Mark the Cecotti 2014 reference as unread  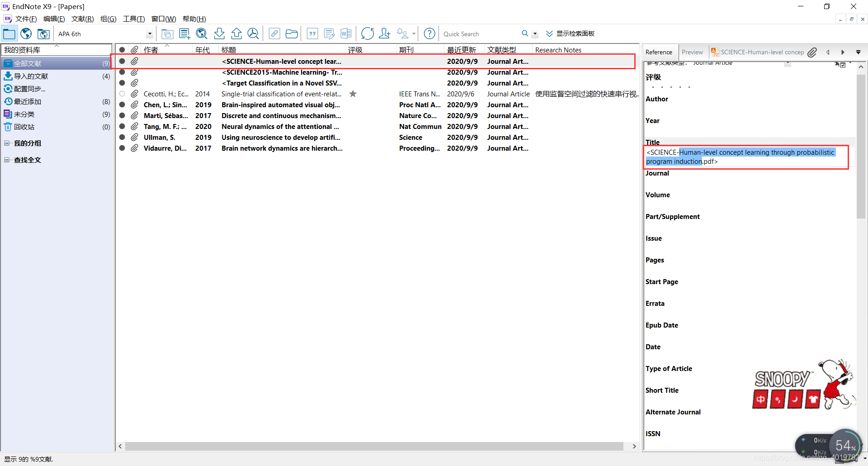[x=122, y=94]
